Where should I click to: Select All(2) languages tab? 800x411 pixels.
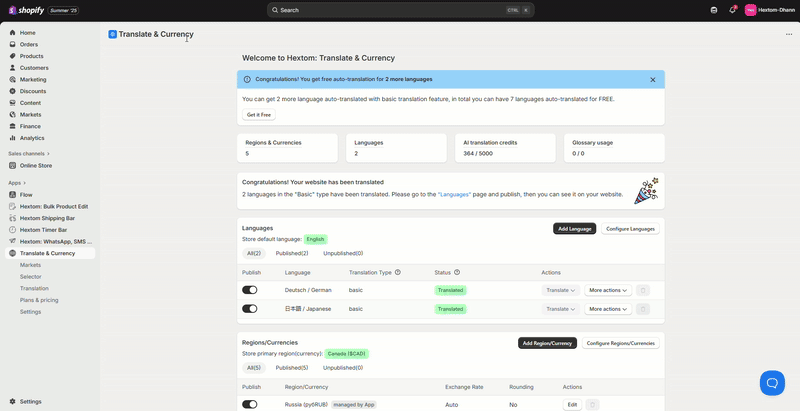click(252, 253)
